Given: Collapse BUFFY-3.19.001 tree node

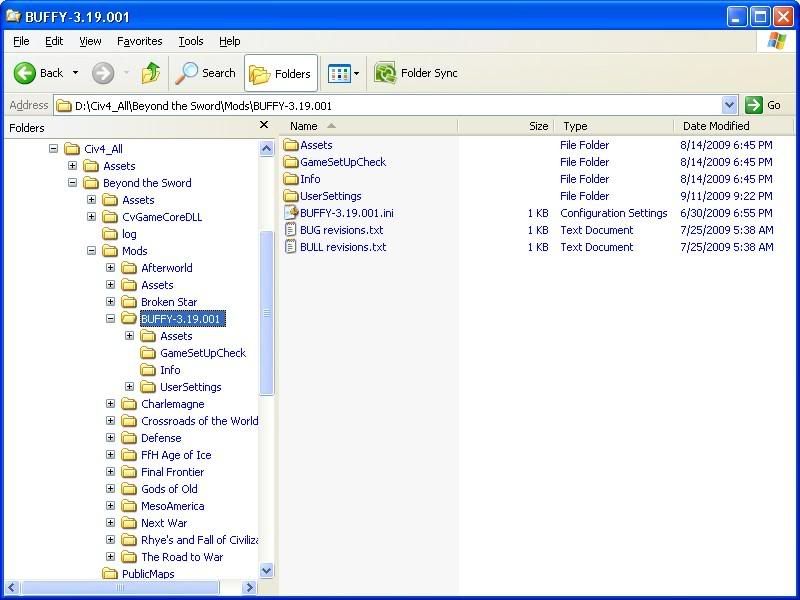Looking at the screenshot, I should [x=110, y=318].
